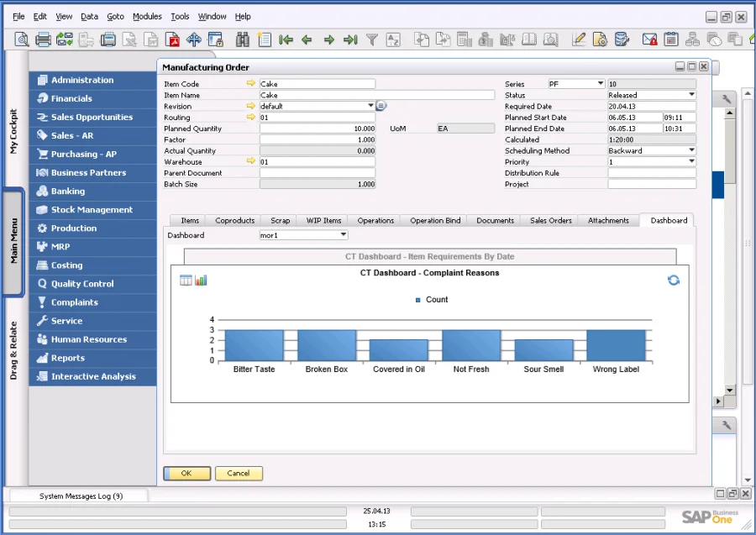Click the blue four-arrow move icon
This screenshot has height=535, width=756.
click(194, 39)
